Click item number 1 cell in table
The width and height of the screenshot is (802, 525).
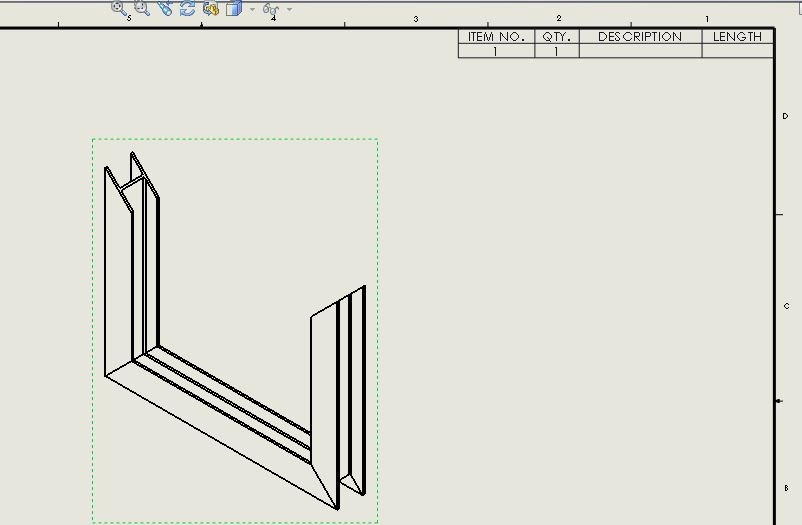point(496,51)
